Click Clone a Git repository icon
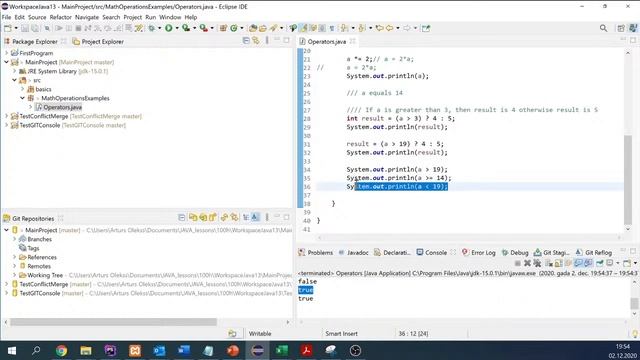This screenshot has height=360, width=640. point(203,218)
